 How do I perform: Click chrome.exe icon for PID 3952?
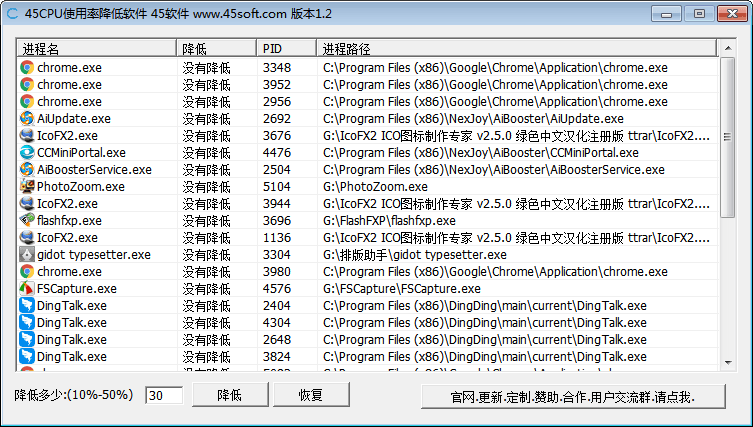[27, 85]
